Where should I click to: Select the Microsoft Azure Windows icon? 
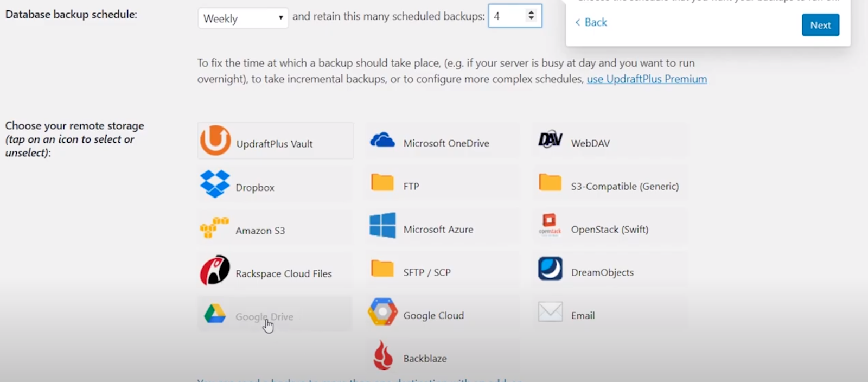tap(382, 225)
